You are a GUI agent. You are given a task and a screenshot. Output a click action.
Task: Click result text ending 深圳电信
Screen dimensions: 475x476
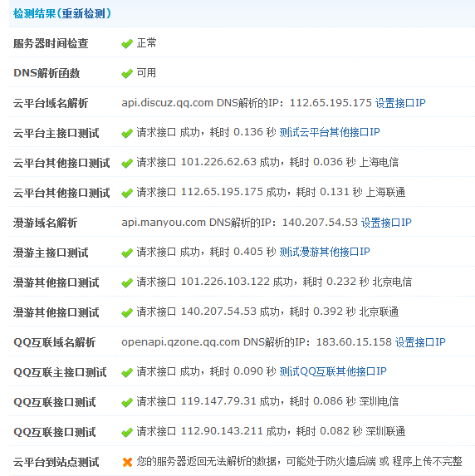pos(267,401)
